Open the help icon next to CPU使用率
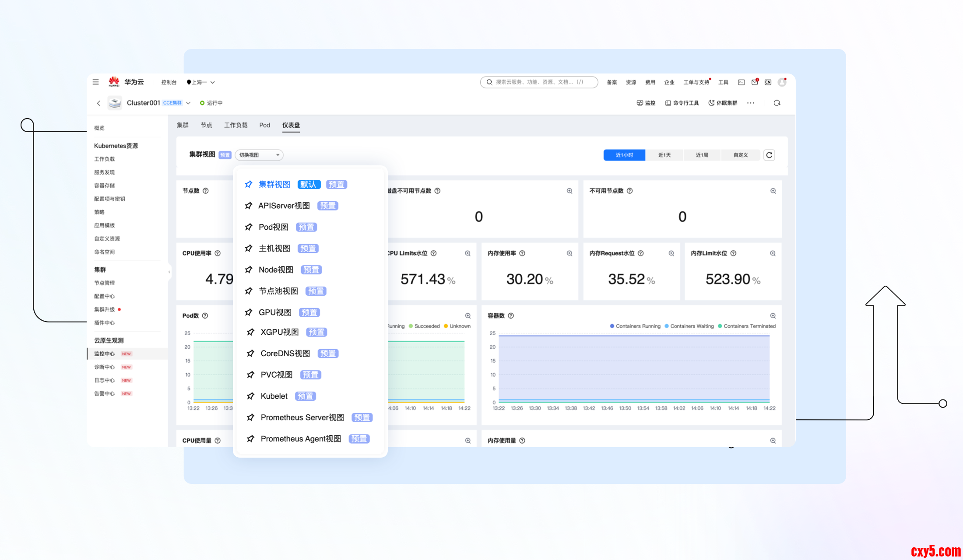The image size is (963, 560). pos(218,253)
